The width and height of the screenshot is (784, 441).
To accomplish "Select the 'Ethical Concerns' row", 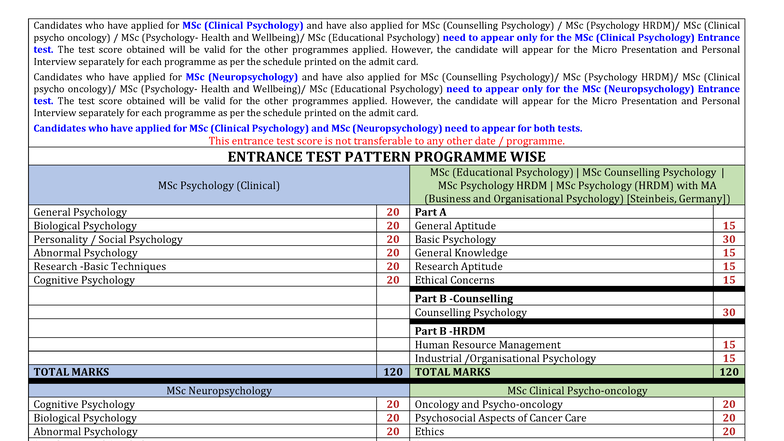I will point(454,280).
